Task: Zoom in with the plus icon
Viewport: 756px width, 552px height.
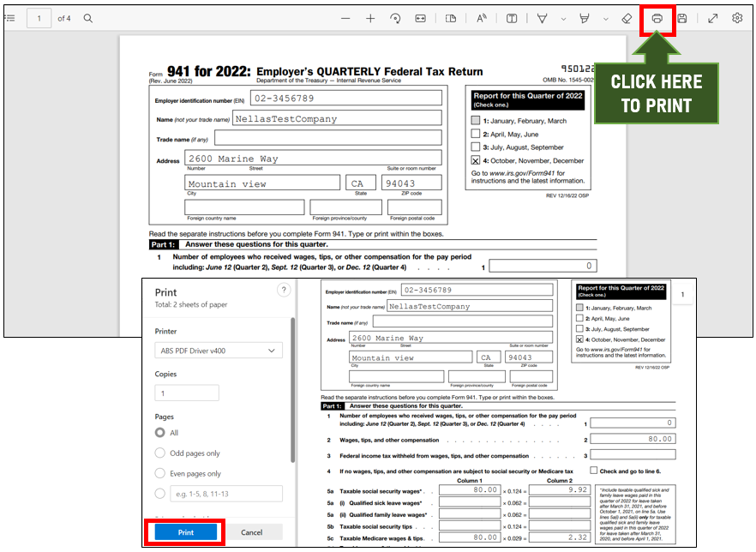Action: tap(370, 18)
